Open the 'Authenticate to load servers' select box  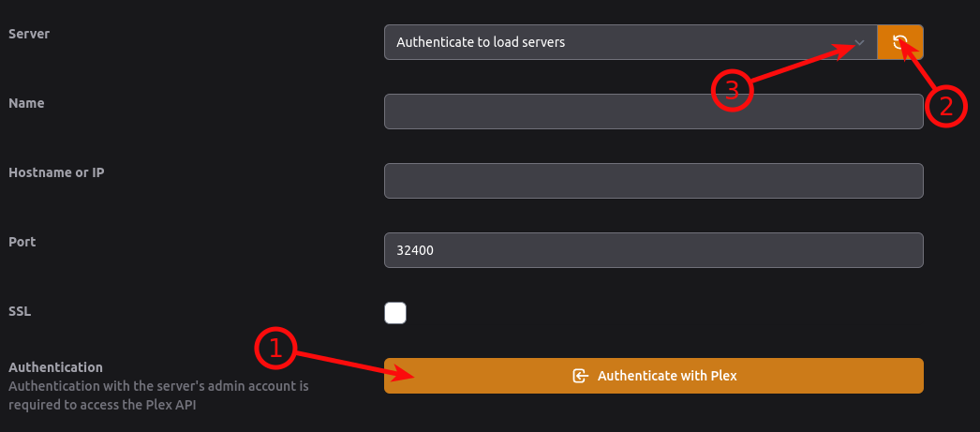tap(631, 42)
